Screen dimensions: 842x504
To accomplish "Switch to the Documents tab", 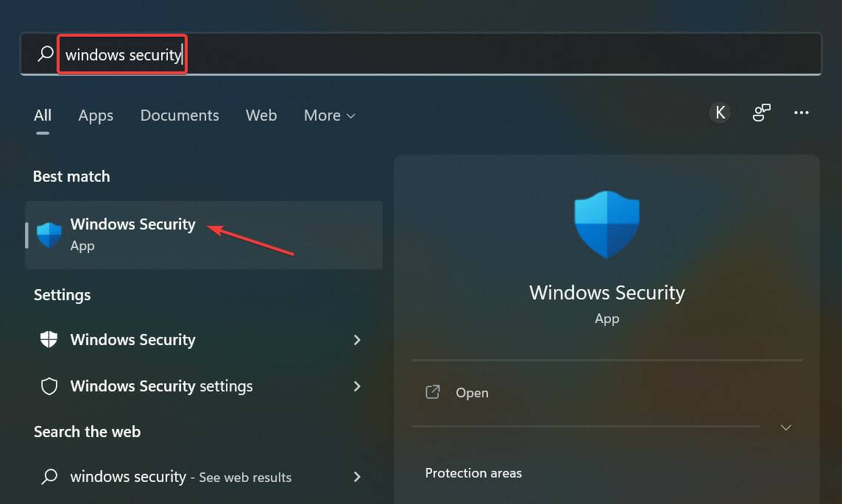I will coord(179,115).
